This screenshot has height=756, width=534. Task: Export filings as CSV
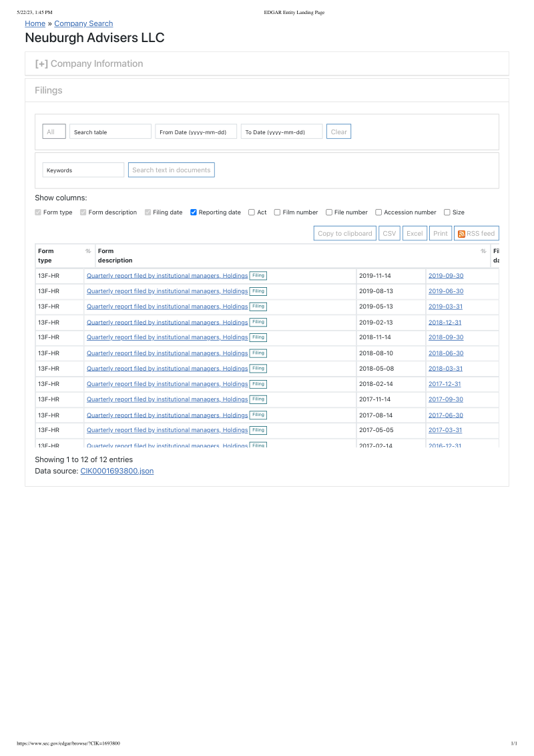[x=389, y=233]
